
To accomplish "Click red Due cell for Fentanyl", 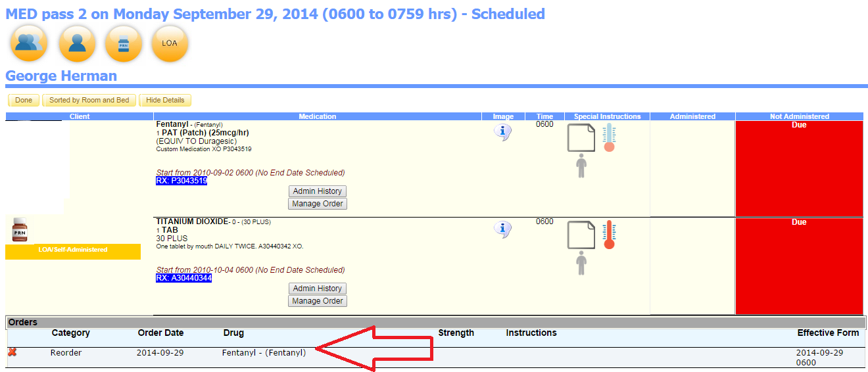I will (x=798, y=168).
